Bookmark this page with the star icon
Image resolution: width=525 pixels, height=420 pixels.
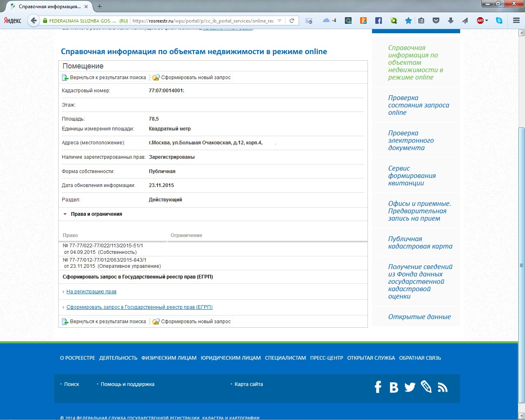[x=409, y=21]
